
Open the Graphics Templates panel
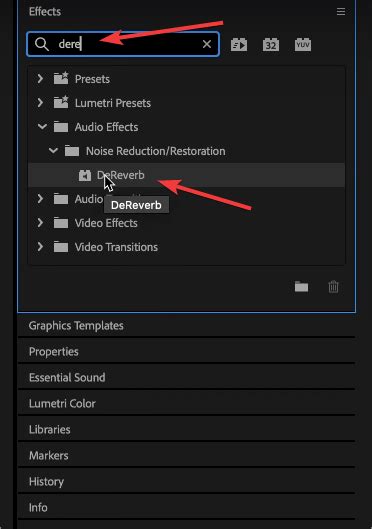click(x=76, y=326)
